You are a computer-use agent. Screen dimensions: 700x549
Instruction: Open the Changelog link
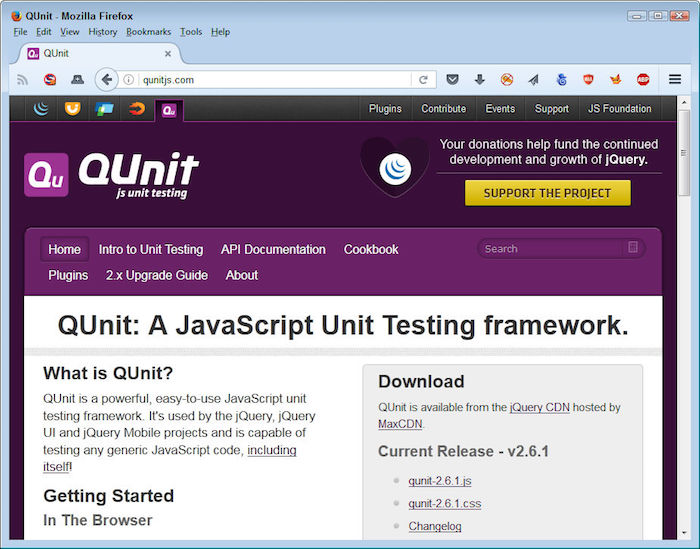[435, 526]
